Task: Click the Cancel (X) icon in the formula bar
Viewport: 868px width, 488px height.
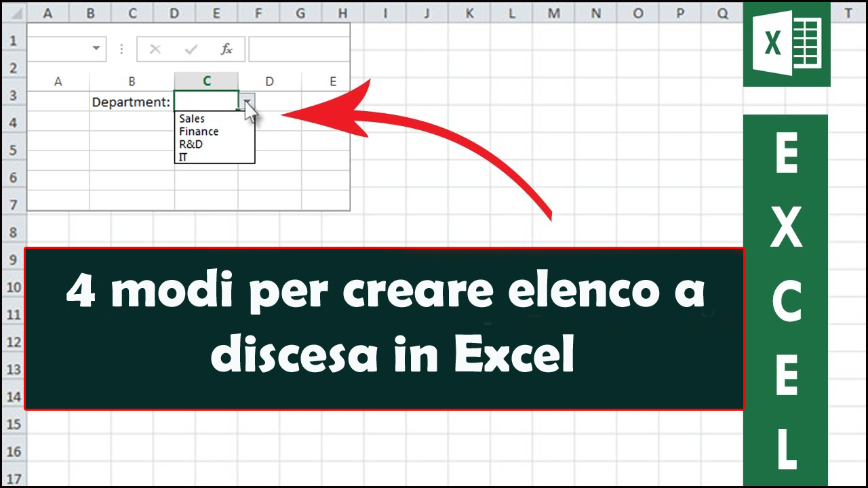Action: [155, 49]
